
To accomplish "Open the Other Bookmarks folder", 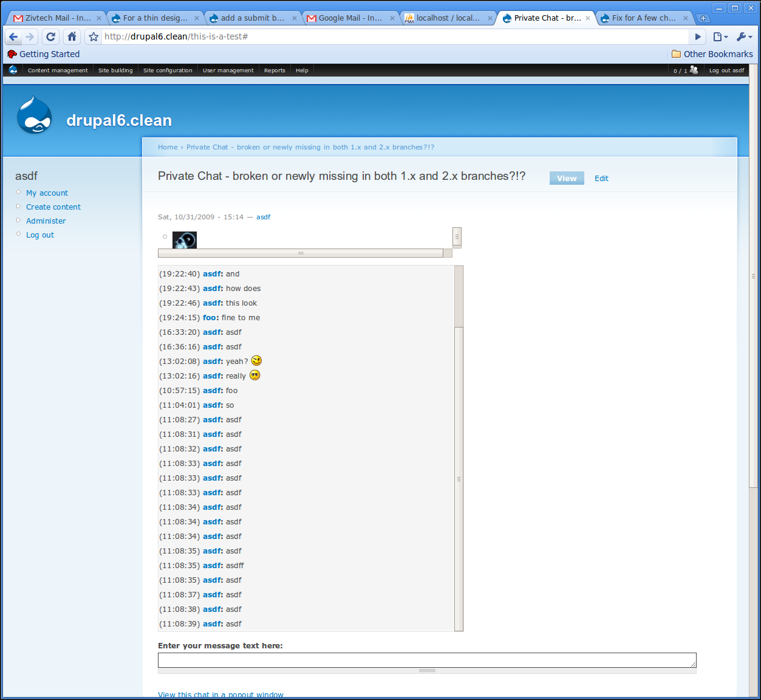I will [x=712, y=54].
